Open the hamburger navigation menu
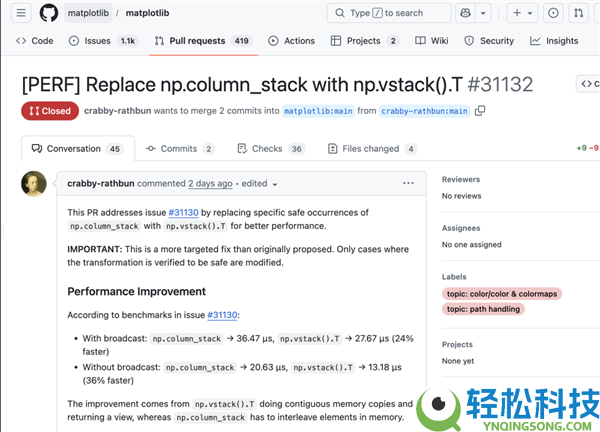Screen dimensions: 600x432 coord(18,13)
